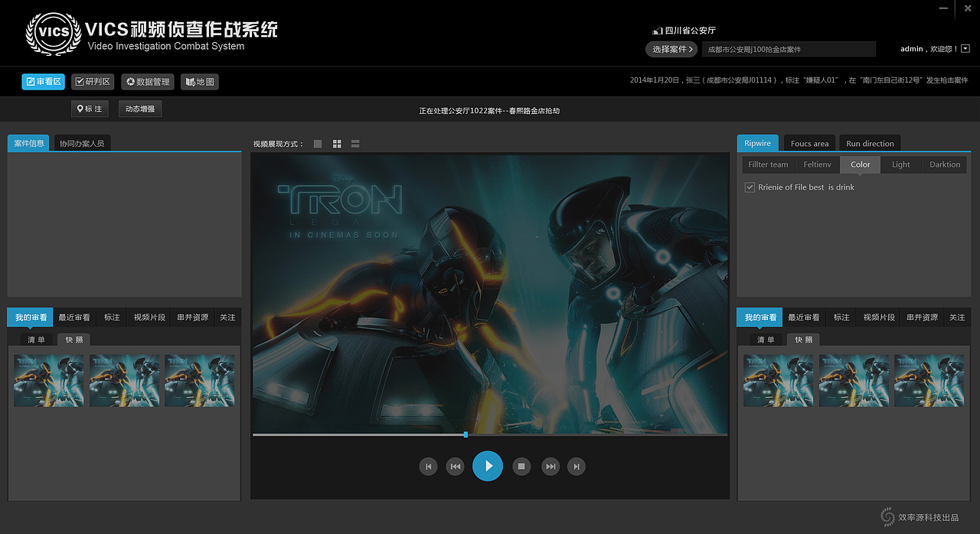Select right panel 串并资源 tab
The width and height of the screenshot is (980, 534).
(923, 317)
